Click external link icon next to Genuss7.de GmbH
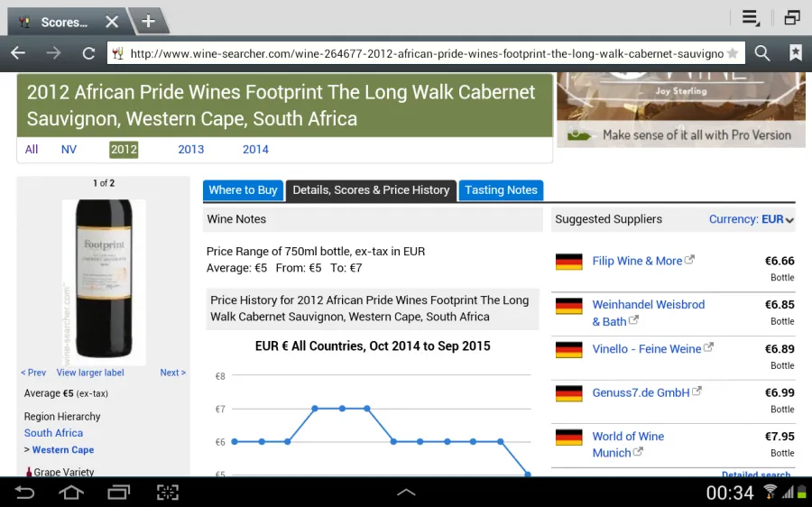 coord(697,391)
